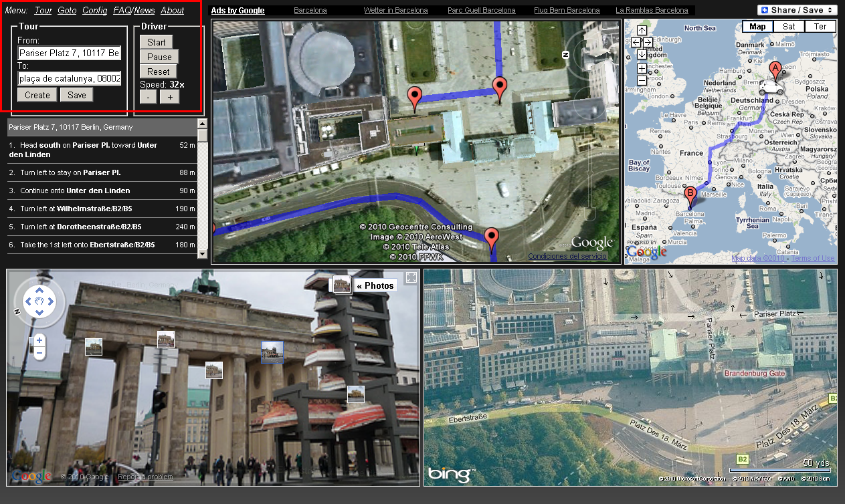This screenshot has height=504, width=845.
Task: Start the driver
Action: click(x=157, y=42)
